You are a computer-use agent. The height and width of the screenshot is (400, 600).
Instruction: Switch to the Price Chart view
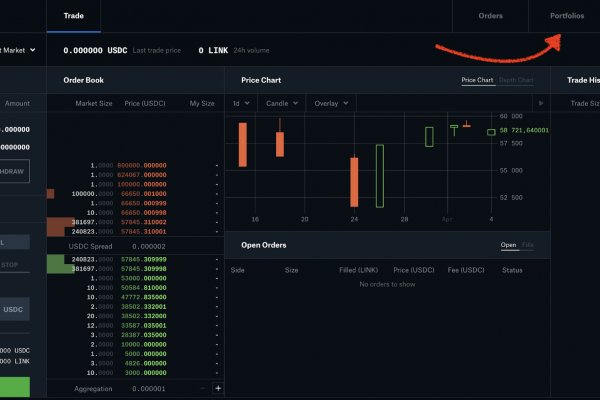click(x=477, y=80)
